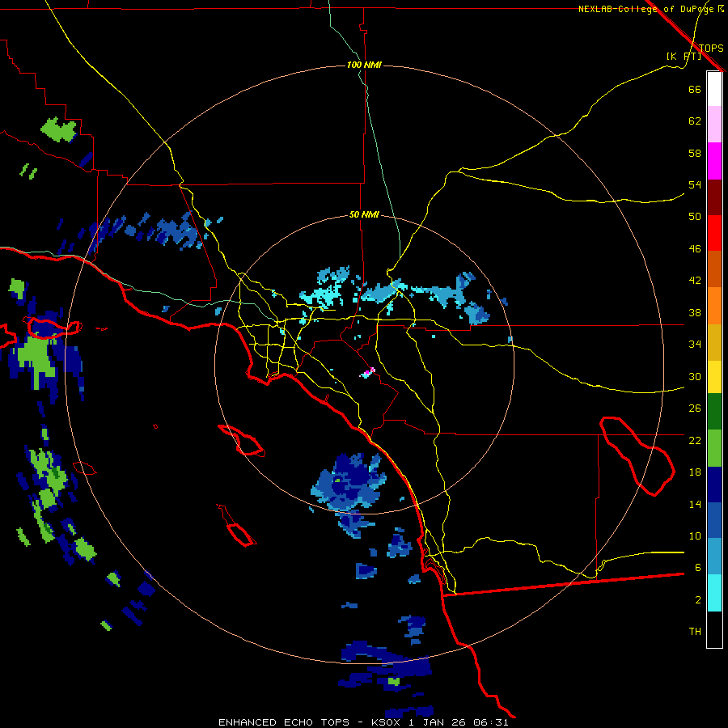Click the legend value '22'
Screen dimensions: 728x728
tap(695, 440)
